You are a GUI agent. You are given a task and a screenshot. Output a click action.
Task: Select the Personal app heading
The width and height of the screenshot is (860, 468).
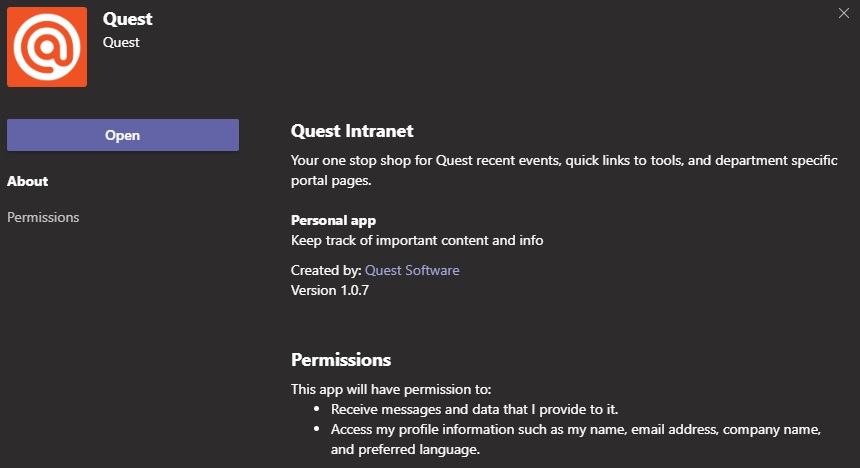pyautogui.click(x=333, y=220)
